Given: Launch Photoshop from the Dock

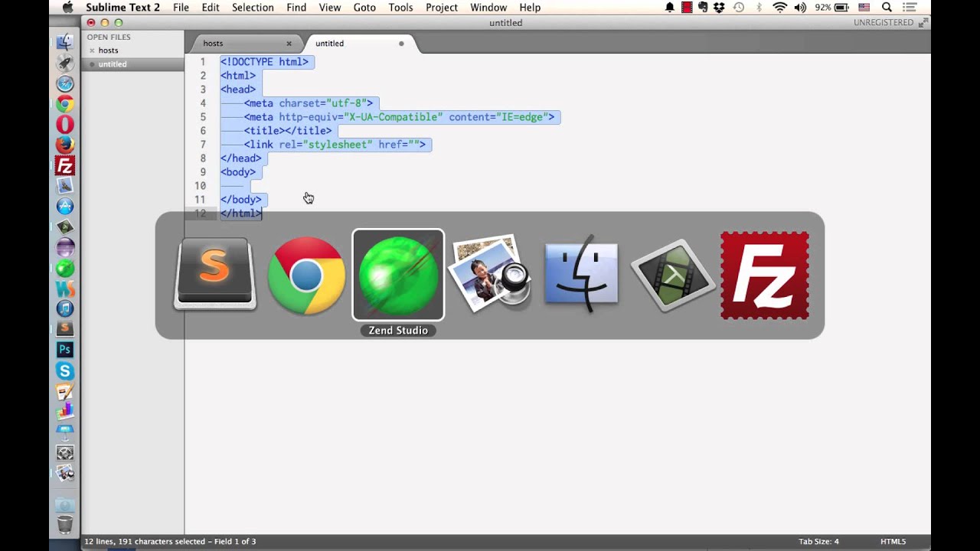Looking at the screenshot, I should point(65,350).
